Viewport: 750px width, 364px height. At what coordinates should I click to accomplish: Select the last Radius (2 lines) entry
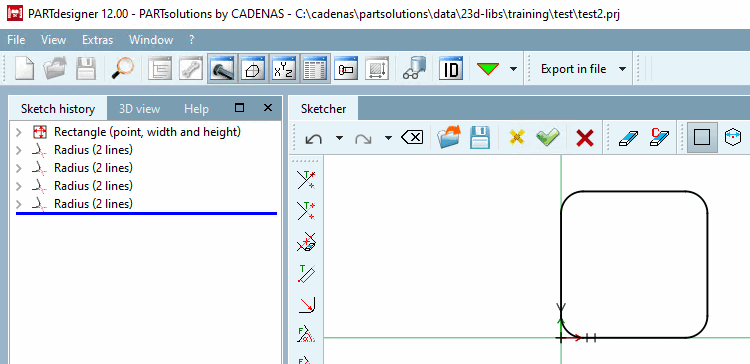click(93, 204)
